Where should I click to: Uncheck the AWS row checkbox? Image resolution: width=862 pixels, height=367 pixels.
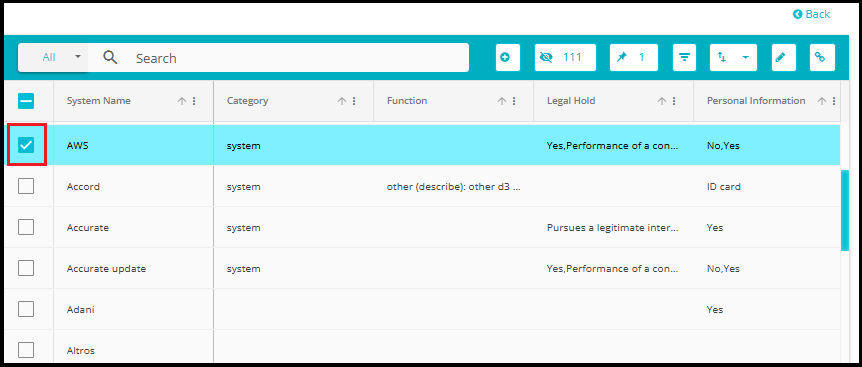26,145
